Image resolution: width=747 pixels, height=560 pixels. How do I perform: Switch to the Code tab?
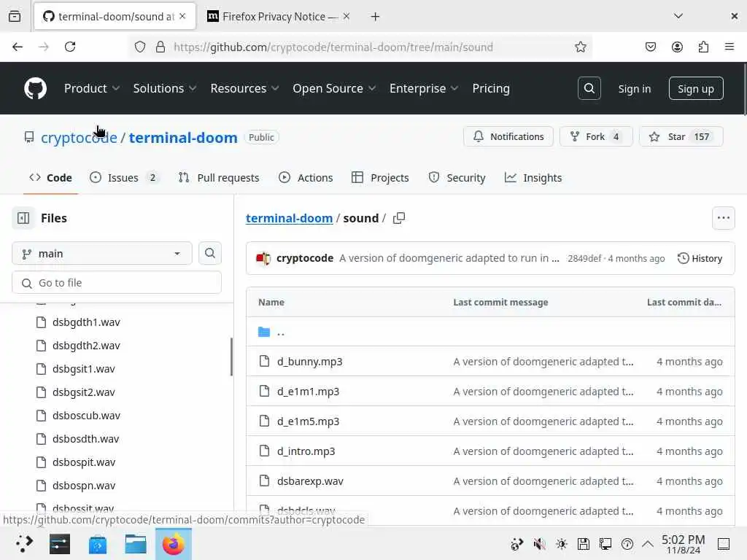tap(50, 178)
